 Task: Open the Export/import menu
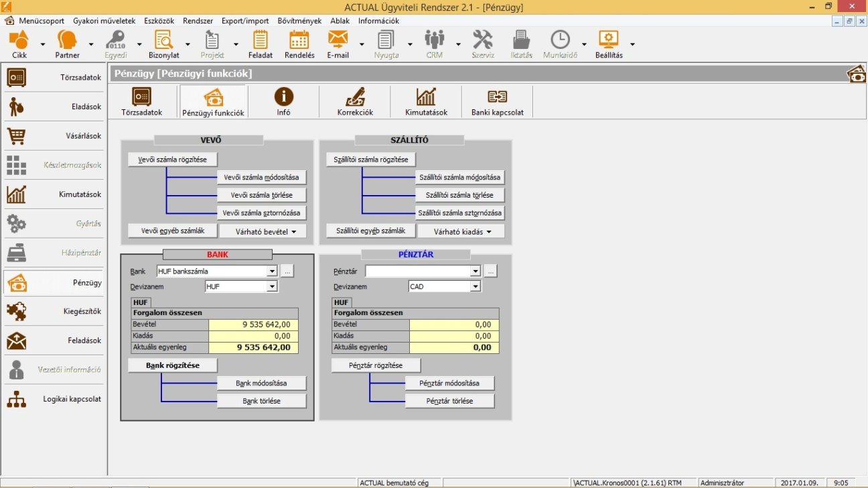(x=245, y=21)
